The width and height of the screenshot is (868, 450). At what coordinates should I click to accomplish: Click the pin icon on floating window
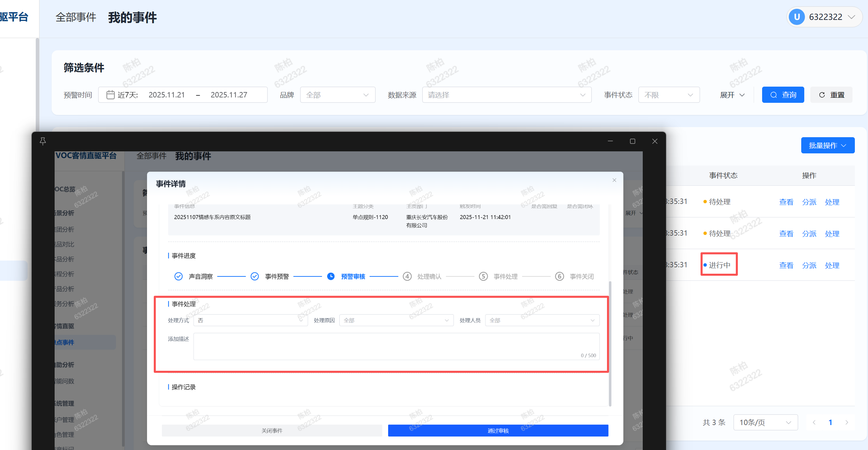43,141
